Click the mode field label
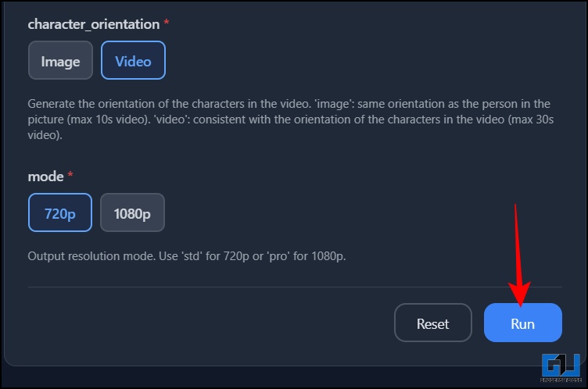Viewport: 588px width, 389px height. pos(45,177)
